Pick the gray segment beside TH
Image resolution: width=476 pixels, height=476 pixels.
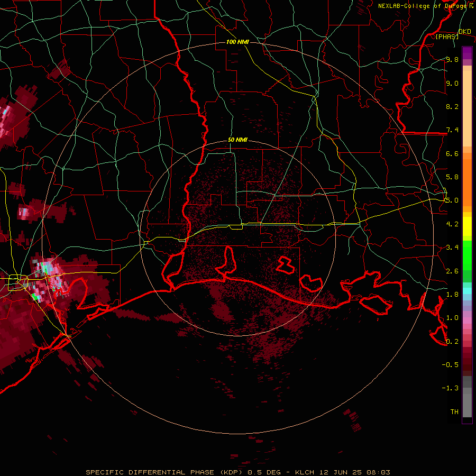(467, 407)
